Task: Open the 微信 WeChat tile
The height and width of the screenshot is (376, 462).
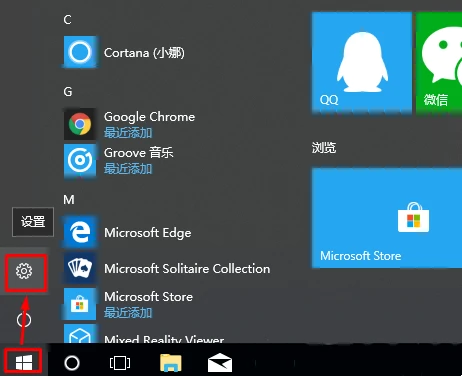Action: pos(439,62)
